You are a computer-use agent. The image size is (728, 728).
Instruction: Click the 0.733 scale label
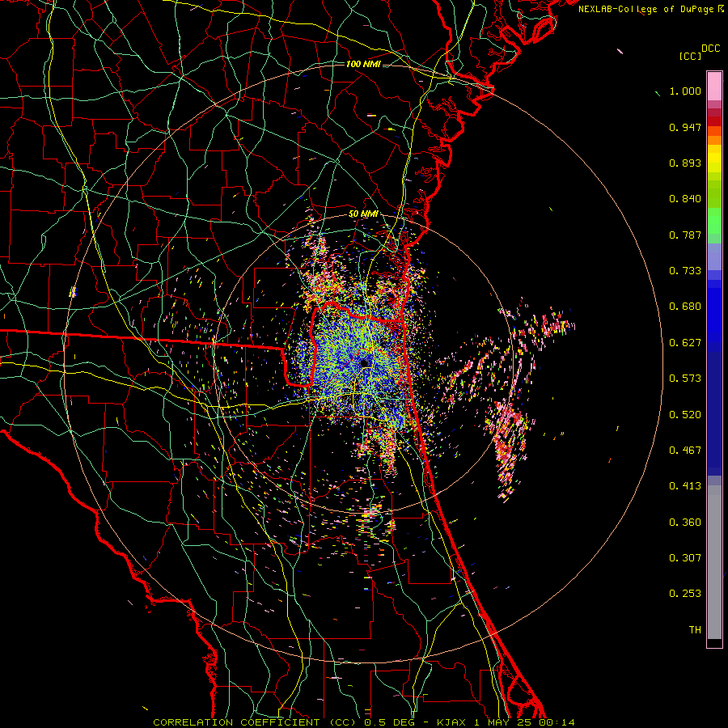685,271
